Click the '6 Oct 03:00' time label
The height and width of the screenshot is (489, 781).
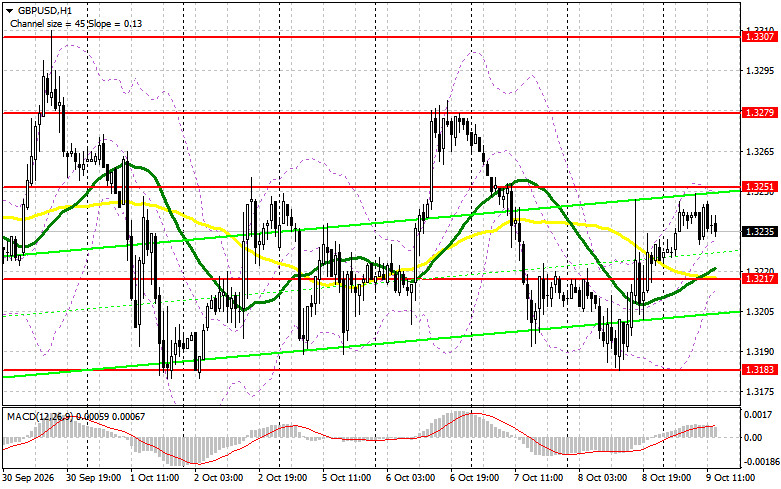click(x=411, y=478)
